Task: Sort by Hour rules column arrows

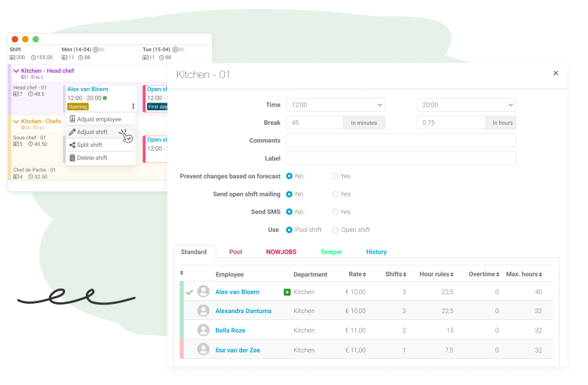Action: coord(452,275)
